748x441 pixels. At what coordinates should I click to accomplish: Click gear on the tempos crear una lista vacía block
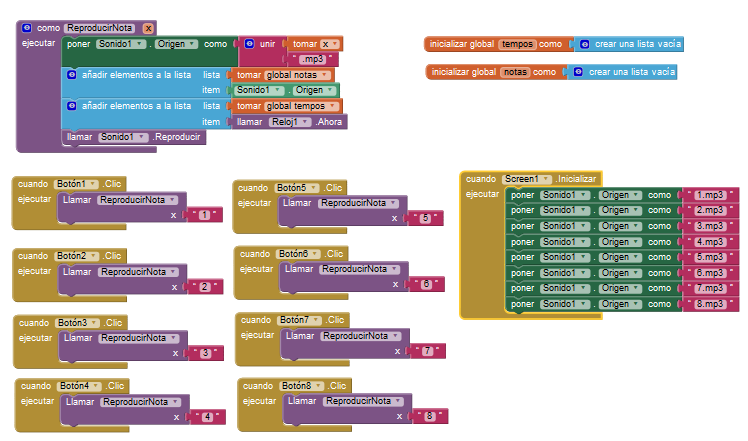point(583,44)
